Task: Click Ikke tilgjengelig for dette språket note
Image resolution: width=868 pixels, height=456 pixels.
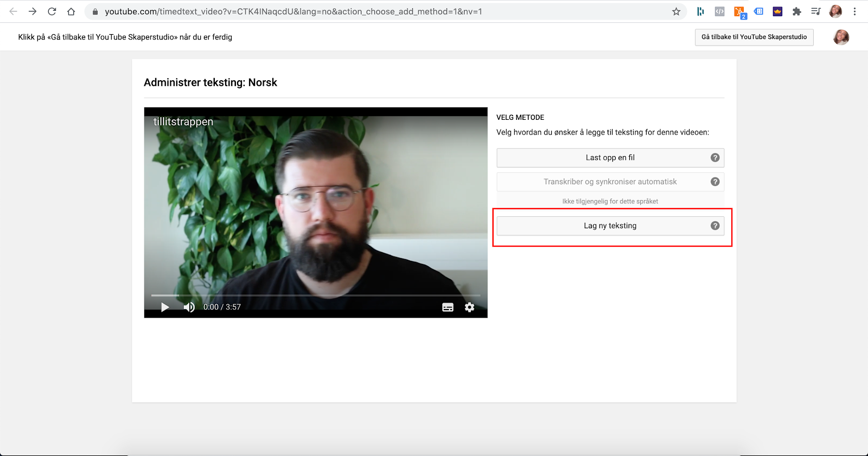Action: [x=610, y=201]
